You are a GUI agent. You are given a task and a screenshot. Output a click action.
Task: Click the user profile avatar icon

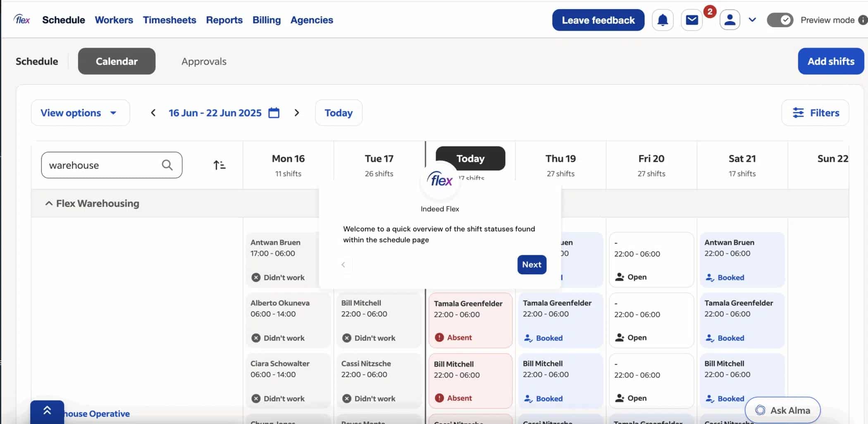click(x=730, y=20)
